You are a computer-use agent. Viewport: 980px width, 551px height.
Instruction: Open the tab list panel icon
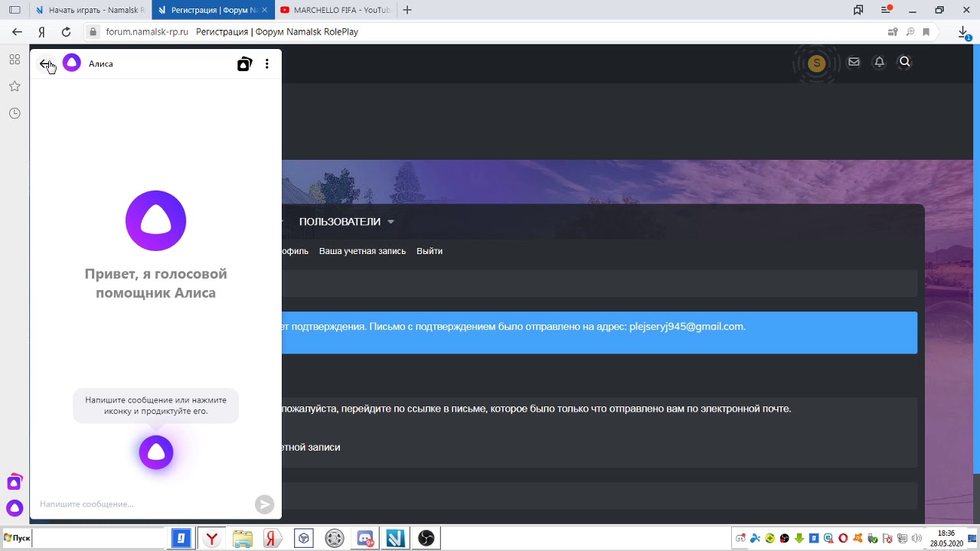coord(15,10)
